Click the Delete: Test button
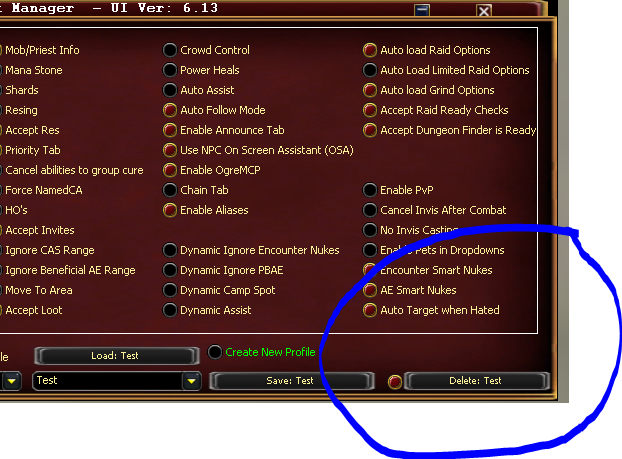The width and height of the screenshot is (622, 459). coord(476,381)
